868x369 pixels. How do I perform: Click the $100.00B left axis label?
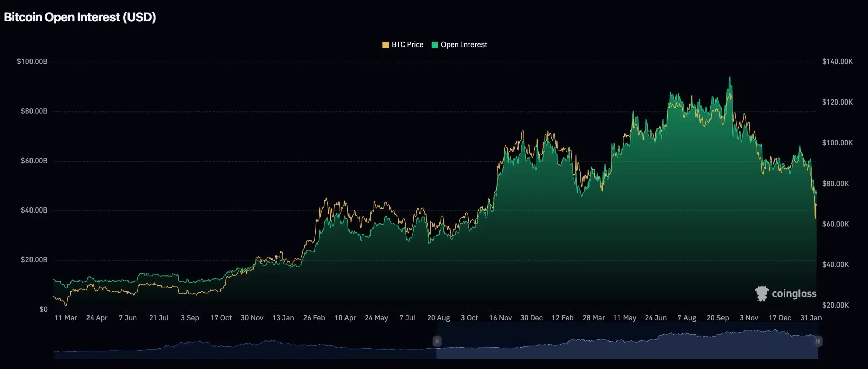(x=33, y=61)
